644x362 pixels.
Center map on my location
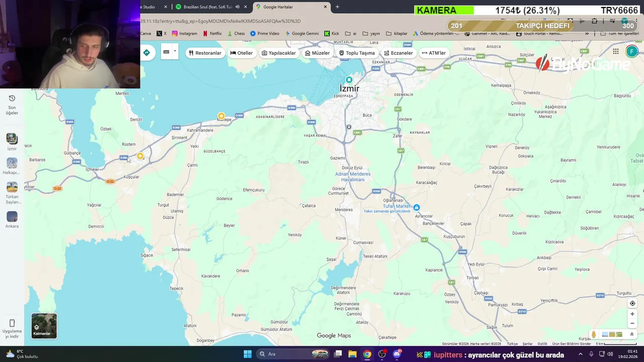pyautogui.click(x=632, y=303)
